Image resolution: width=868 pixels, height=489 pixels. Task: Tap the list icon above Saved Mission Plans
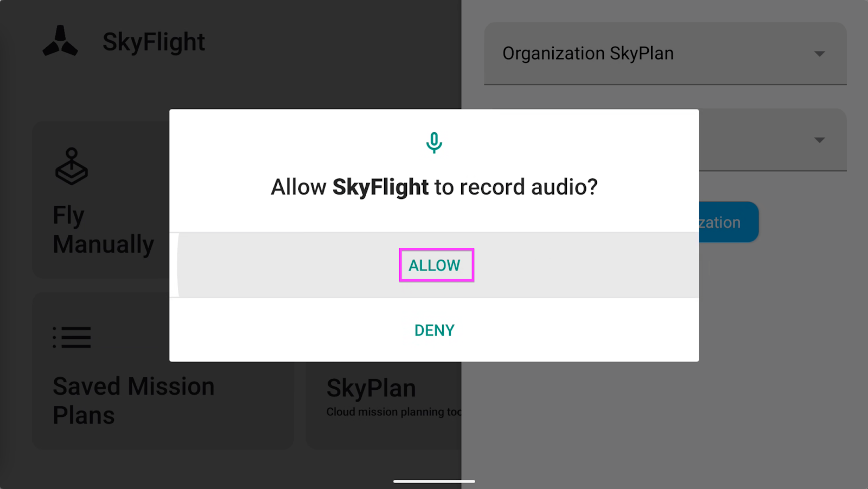(72, 337)
